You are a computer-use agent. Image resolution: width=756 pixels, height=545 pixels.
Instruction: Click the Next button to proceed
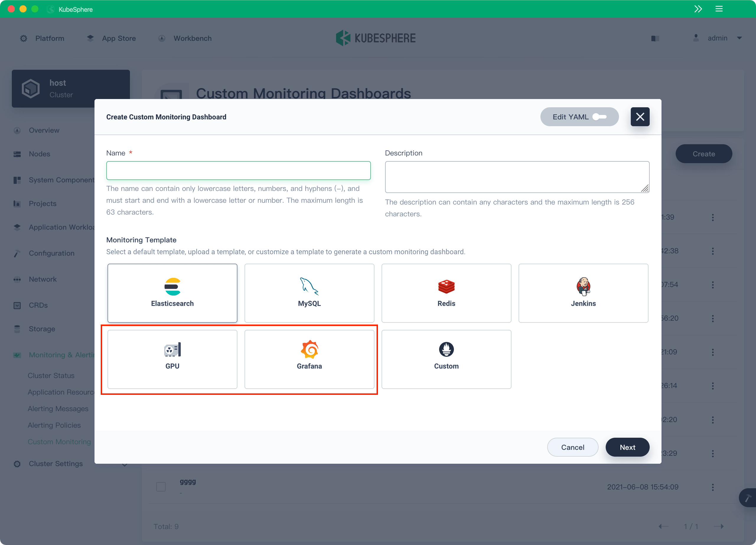pyautogui.click(x=628, y=447)
